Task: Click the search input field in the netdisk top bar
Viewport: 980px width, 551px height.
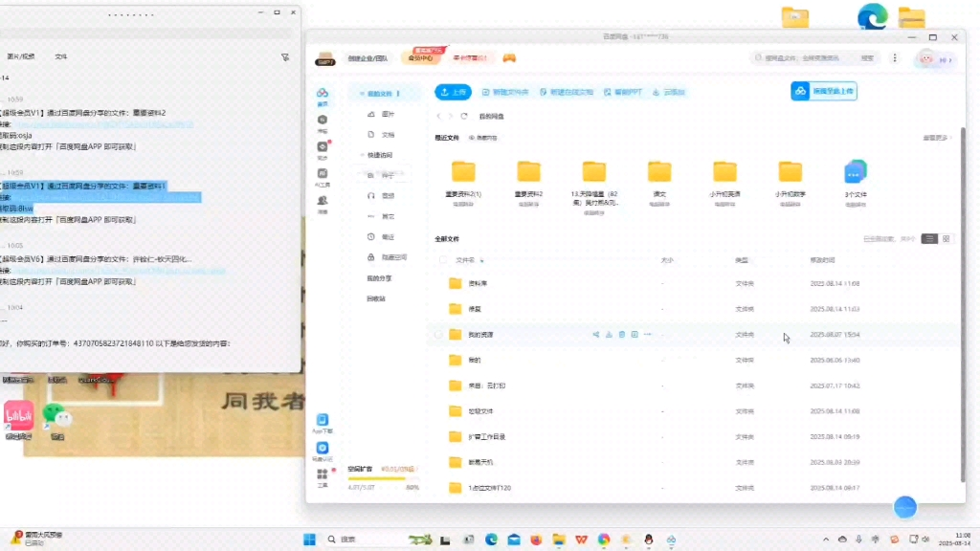Action: 806,58
